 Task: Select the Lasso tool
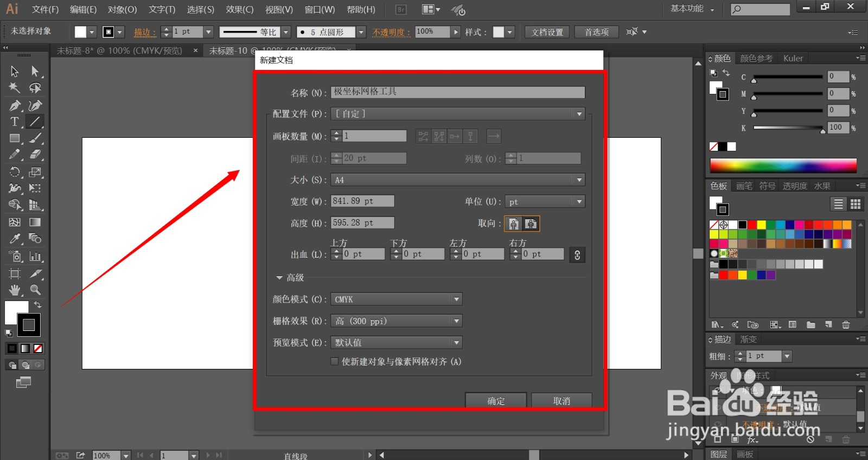pos(35,88)
